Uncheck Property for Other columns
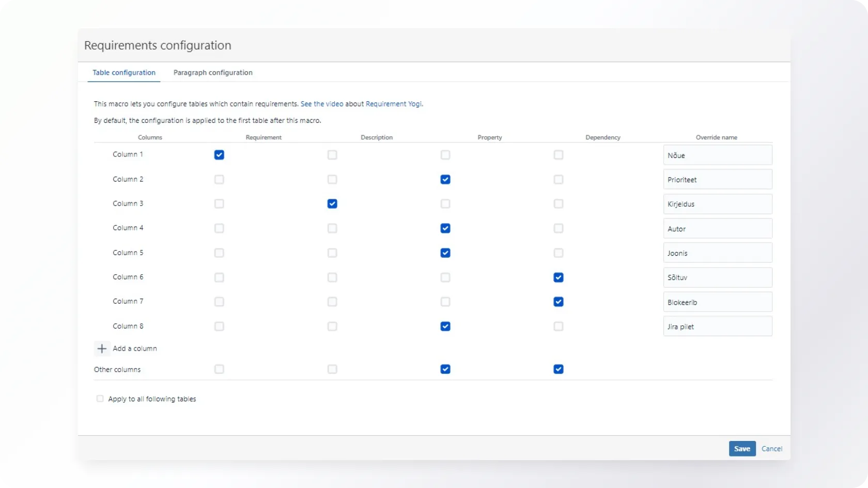 coord(445,369)
